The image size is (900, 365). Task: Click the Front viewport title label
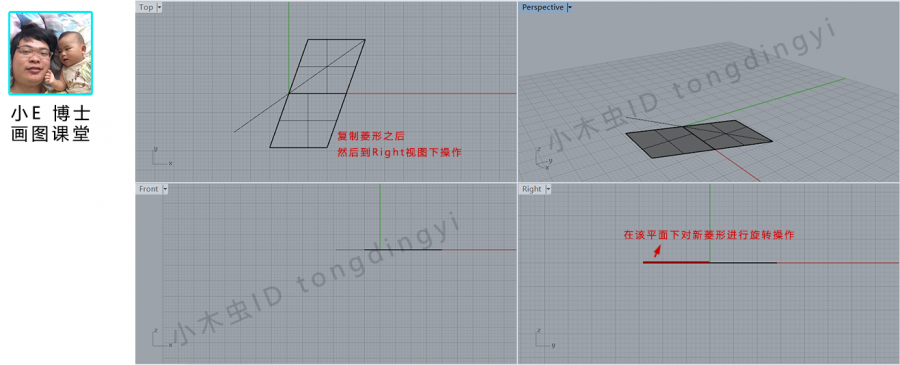(x=149, y=189)
